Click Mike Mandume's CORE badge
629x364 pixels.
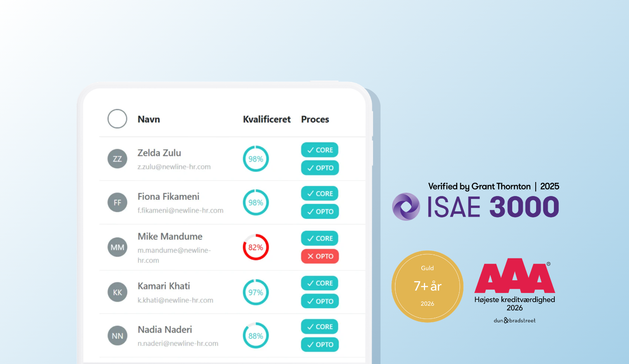pos(320,238)
